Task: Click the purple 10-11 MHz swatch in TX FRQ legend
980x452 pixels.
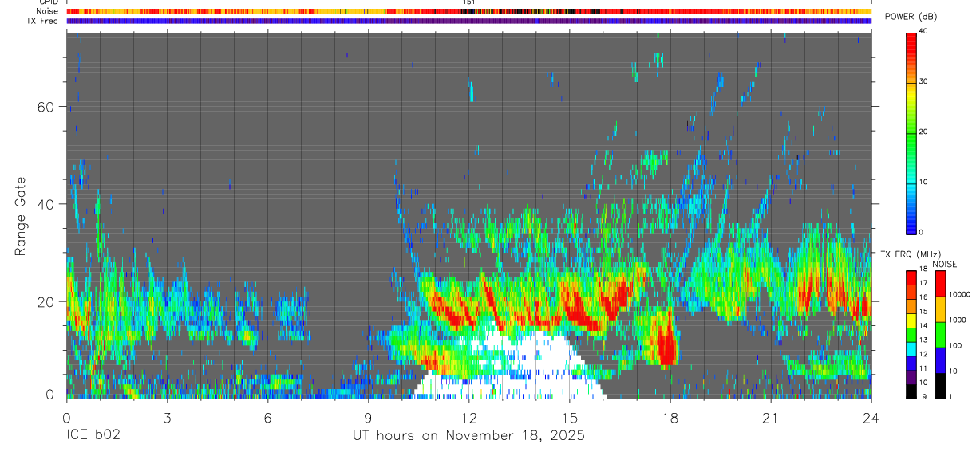Action: tap(911, 377)
